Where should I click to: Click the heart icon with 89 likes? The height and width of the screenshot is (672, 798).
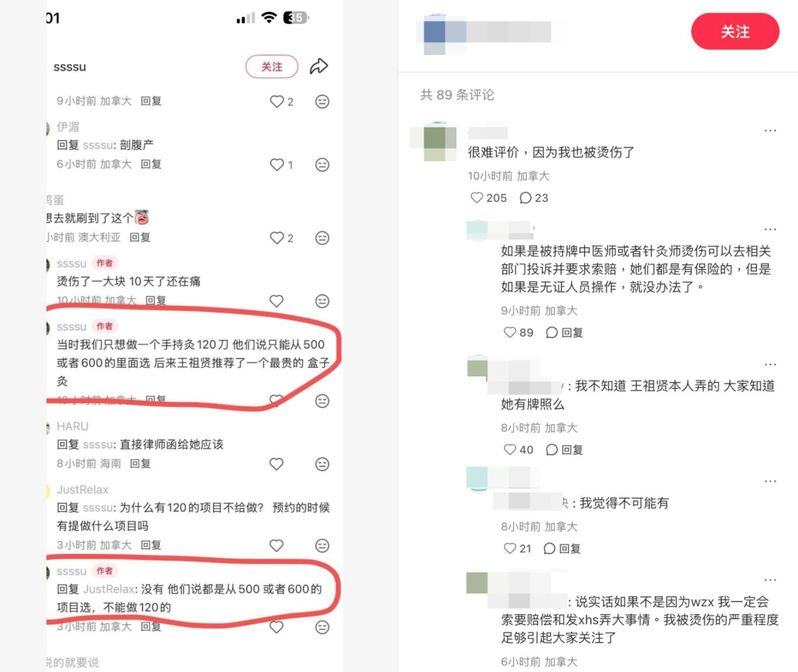pyautogui.click(x=510, y=332)
